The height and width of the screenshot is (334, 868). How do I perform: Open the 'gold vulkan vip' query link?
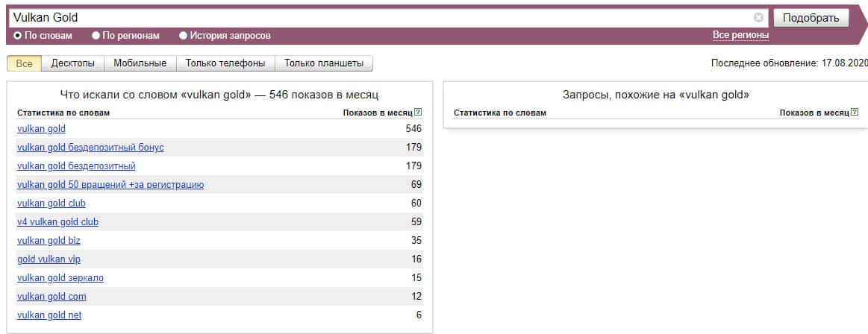[x=49, y=259]
